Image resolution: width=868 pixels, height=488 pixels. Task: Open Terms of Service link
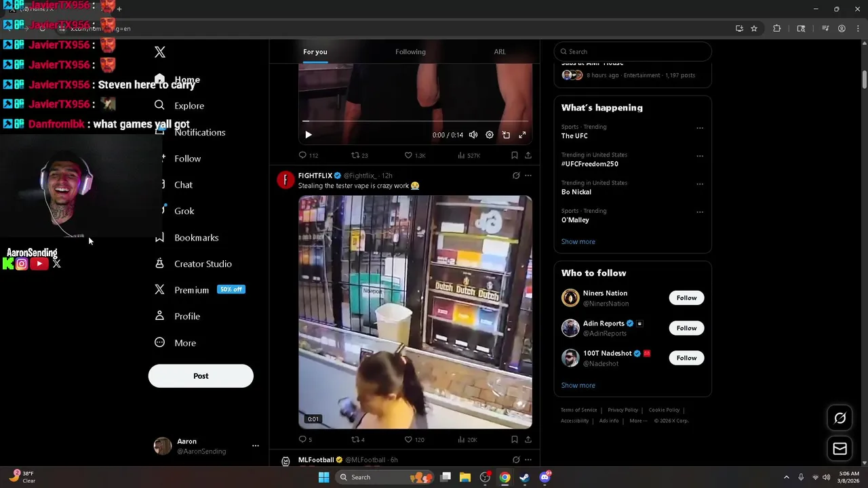click(x=578, y=410)
